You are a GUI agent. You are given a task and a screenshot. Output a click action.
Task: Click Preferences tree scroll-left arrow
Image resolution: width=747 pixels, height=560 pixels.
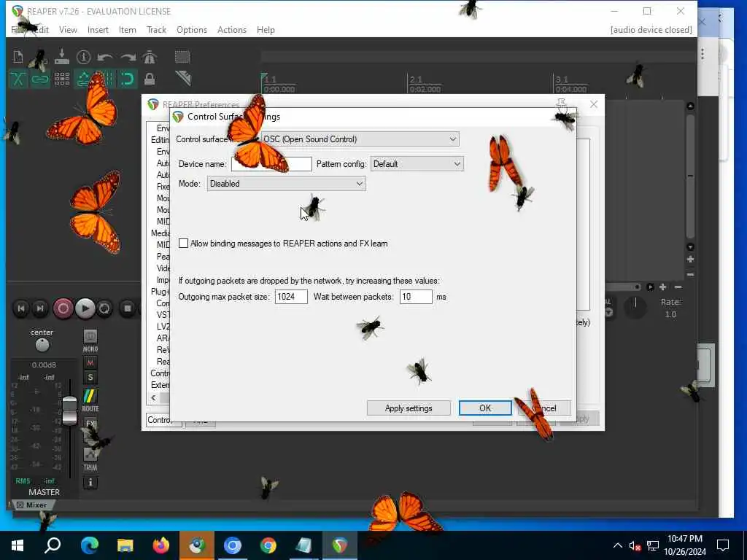coord(153,397)
